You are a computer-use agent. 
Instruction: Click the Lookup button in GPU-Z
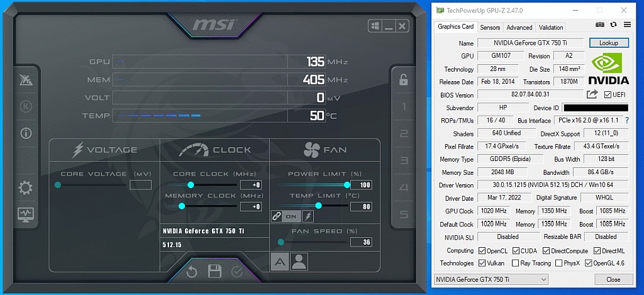tap(609, 43)
